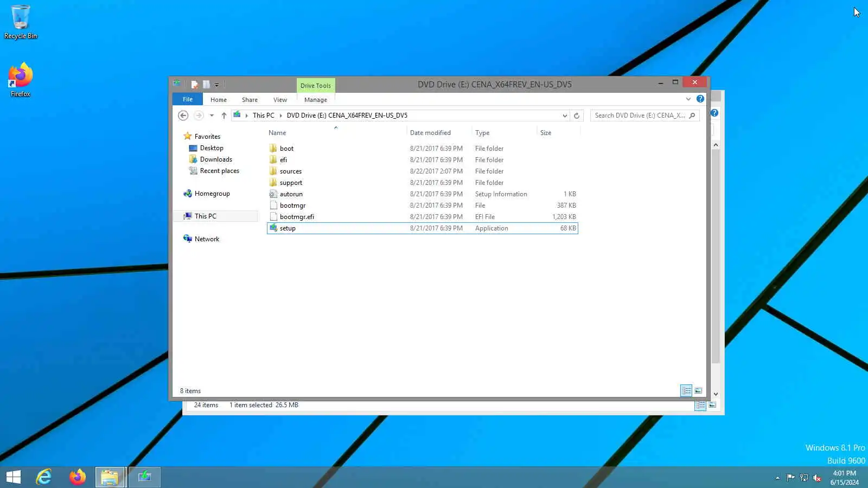
Task: Open Homegroup in the navigation pane
Action: [x=212, y=194]
